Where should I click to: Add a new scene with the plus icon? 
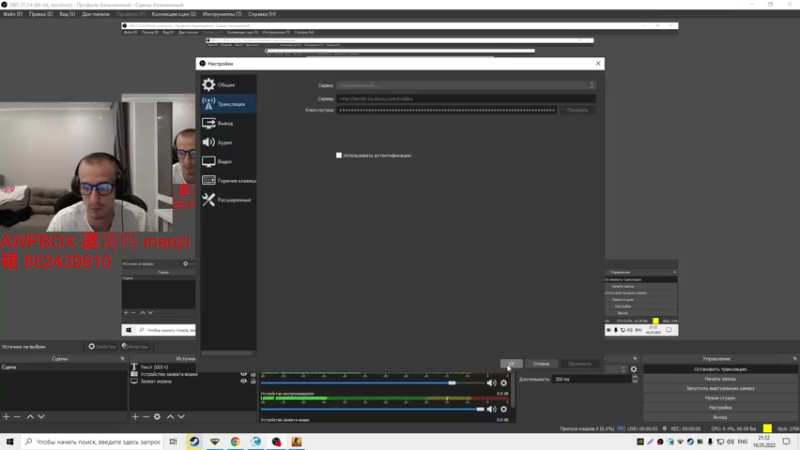[6, 417]
